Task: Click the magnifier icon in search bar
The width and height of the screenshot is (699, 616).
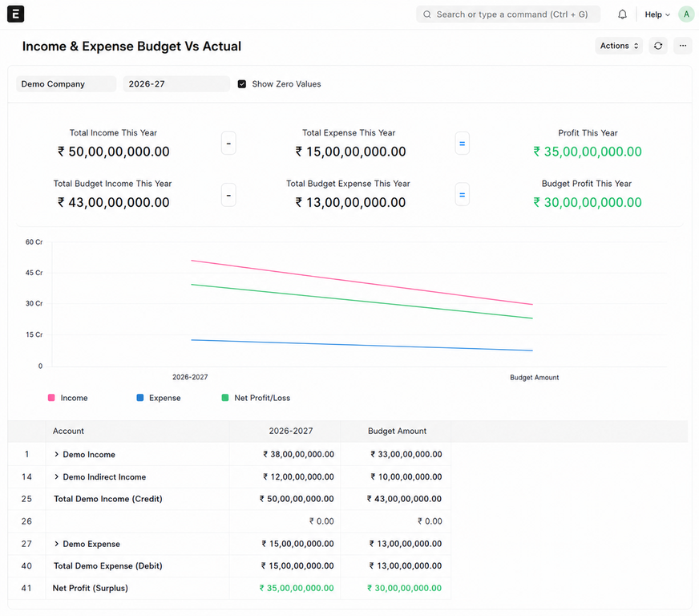Action: [427, 14]
